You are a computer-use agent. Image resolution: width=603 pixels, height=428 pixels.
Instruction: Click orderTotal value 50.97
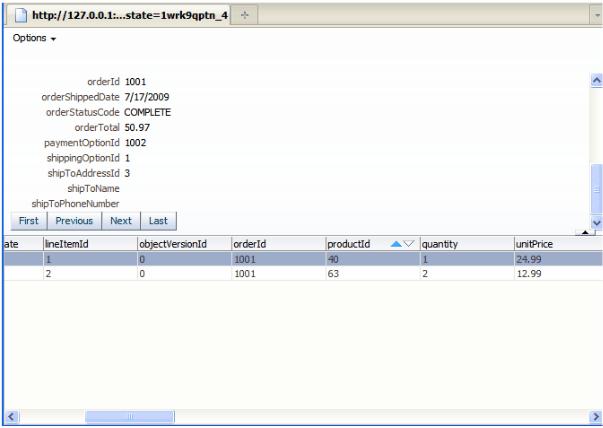137,127
